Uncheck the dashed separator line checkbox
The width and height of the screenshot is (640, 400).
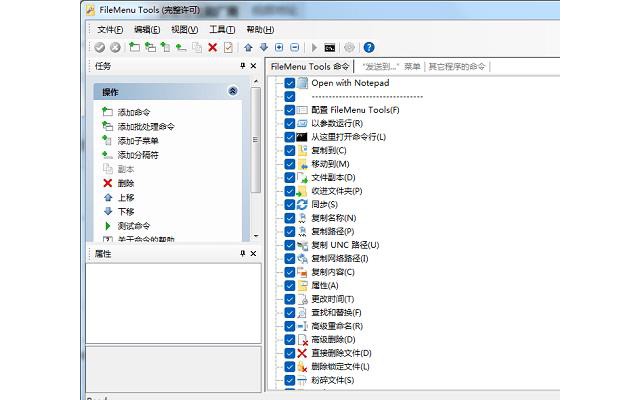point(290,97)
